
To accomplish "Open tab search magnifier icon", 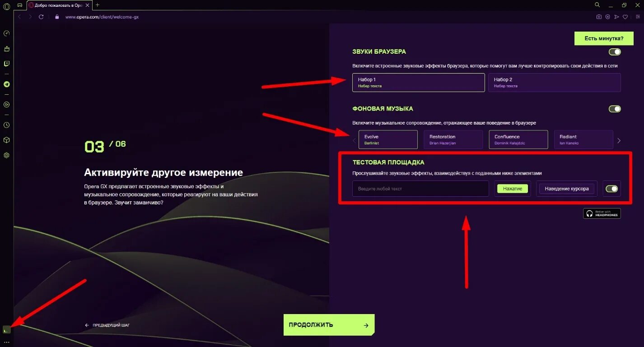I will 597,5.
